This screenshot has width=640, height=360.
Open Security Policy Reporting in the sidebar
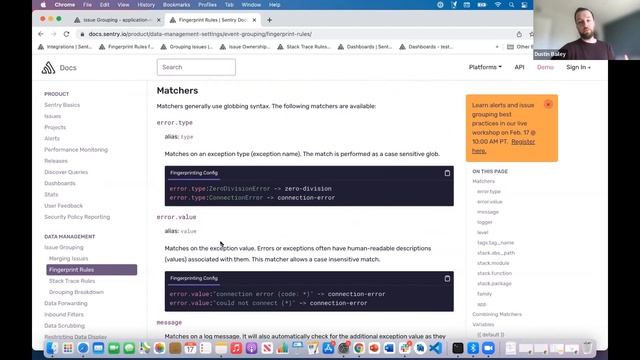pyautogui.click(x=77, y=217)
